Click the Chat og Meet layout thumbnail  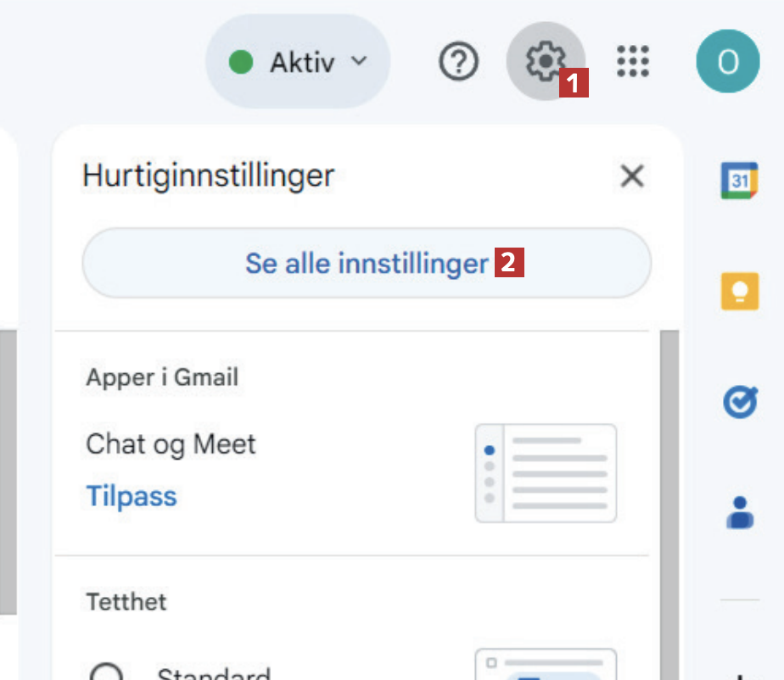(546, 473)
